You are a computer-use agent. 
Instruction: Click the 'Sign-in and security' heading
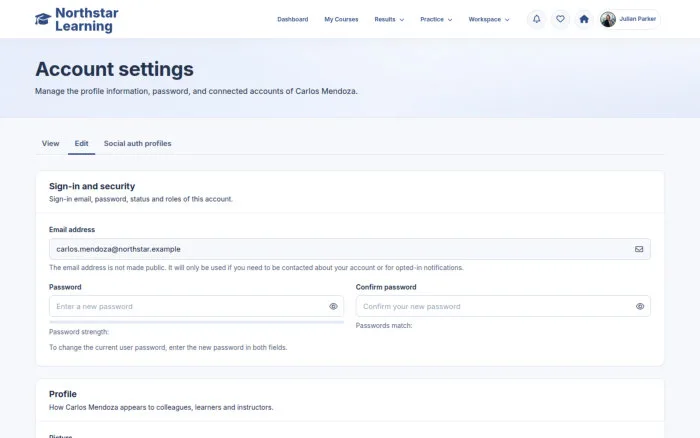coord(92,186)
